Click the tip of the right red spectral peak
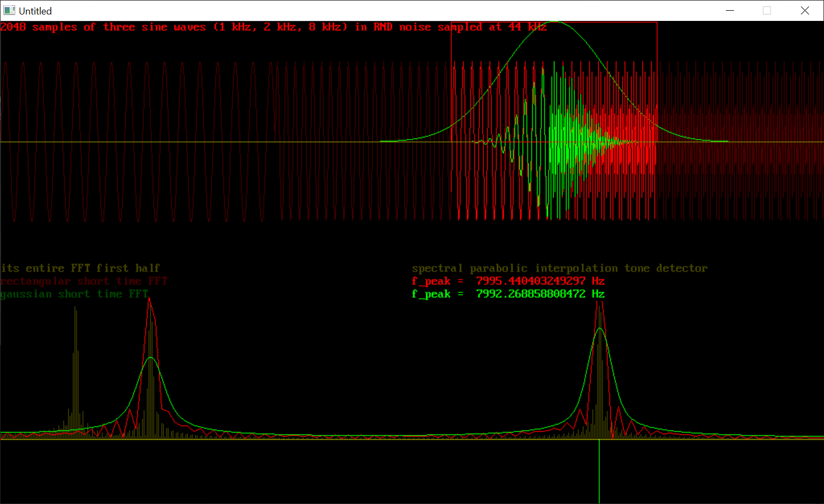The image size is (824, 504). pos(599,301)
